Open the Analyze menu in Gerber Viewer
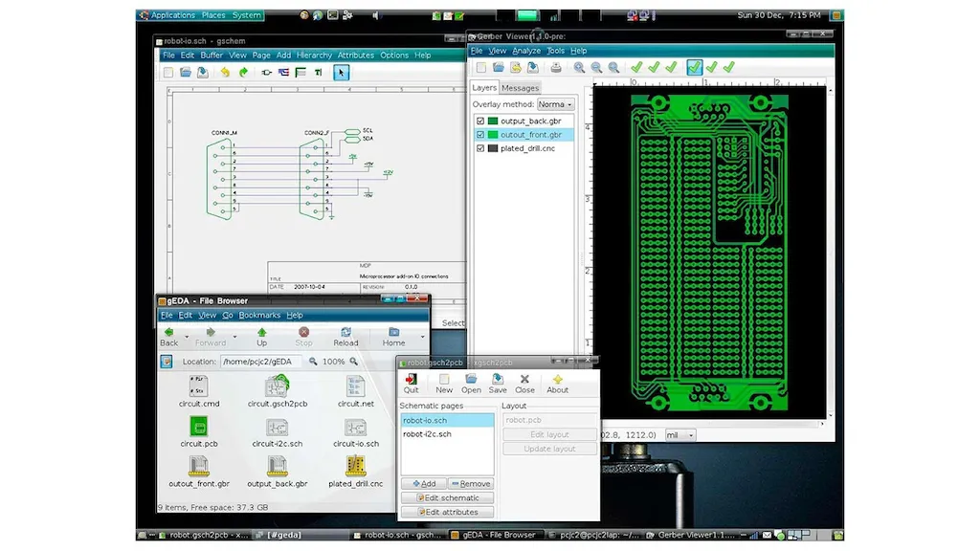980x551 pixels. click(x=526, y=51)
